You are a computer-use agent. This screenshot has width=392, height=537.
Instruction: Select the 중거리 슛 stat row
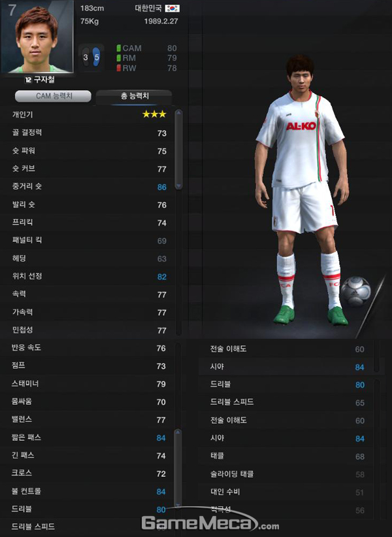click(89, 186)
